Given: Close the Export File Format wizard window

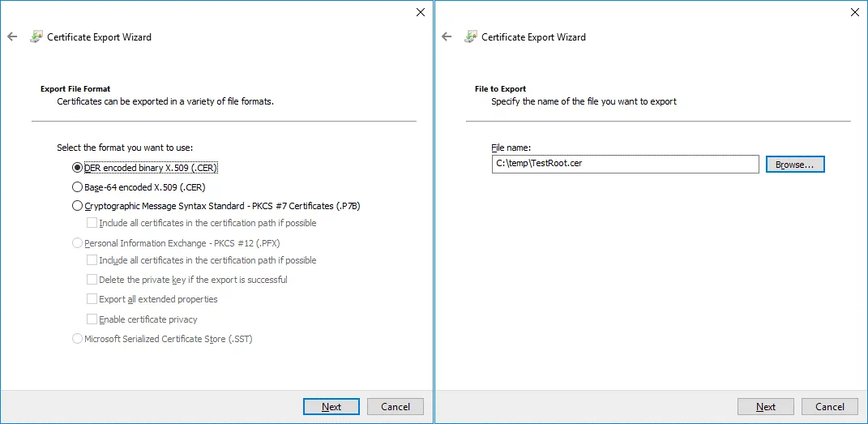Looking at the screenshot, I should [x=420, y=12].
